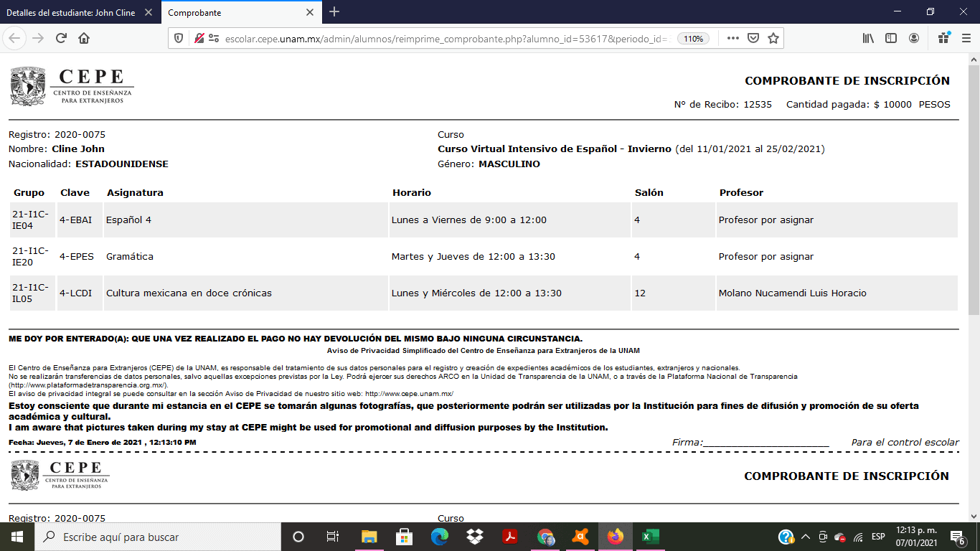The width and height of the screenshot is (980, 551).
Task: Show hidden system tray icons
Action: (805, 537)
